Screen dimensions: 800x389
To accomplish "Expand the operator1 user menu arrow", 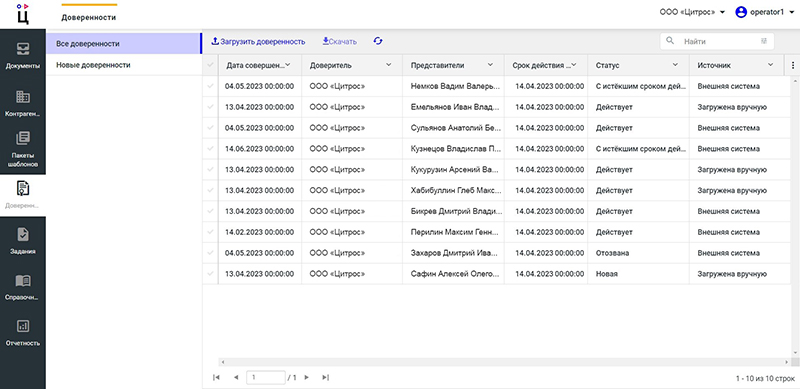I will coord(791,12).
